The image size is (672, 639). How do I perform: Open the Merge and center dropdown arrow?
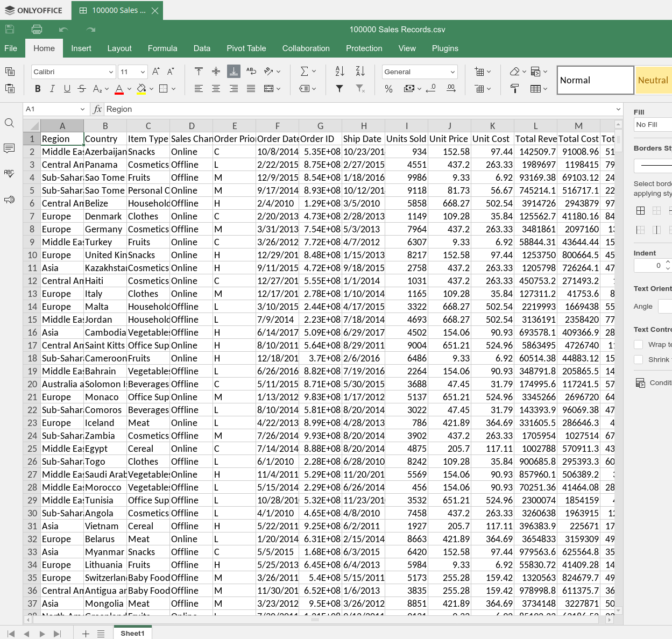[x=279, y=89]
